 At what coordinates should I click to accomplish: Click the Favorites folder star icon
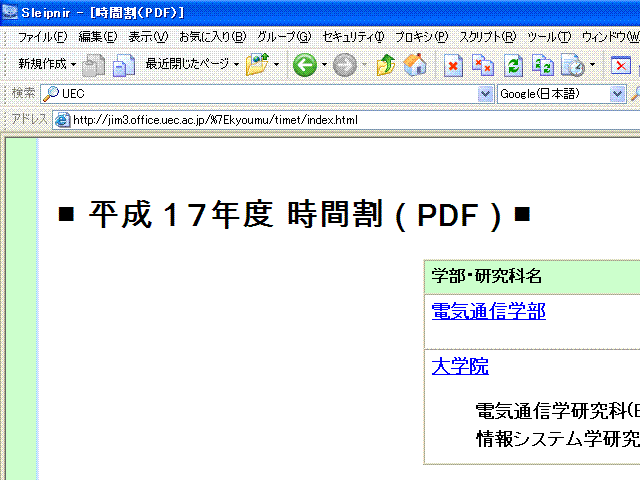point(257,66)
